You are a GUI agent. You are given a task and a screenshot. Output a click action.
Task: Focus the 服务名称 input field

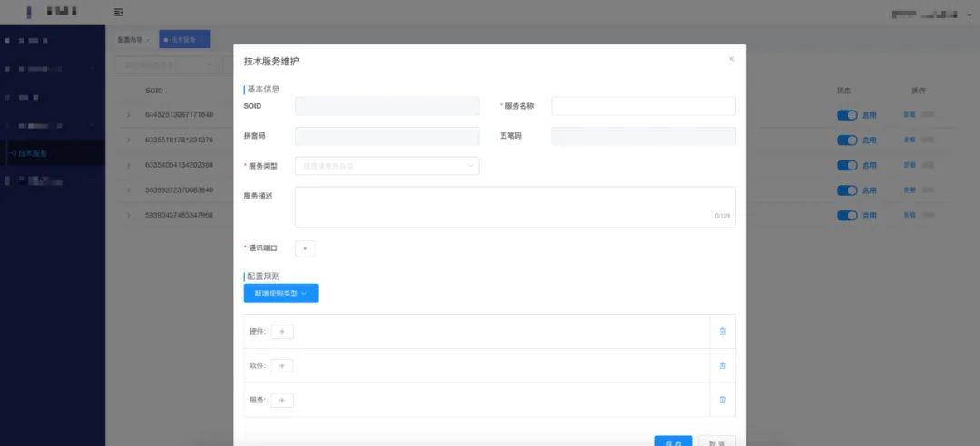643,106
